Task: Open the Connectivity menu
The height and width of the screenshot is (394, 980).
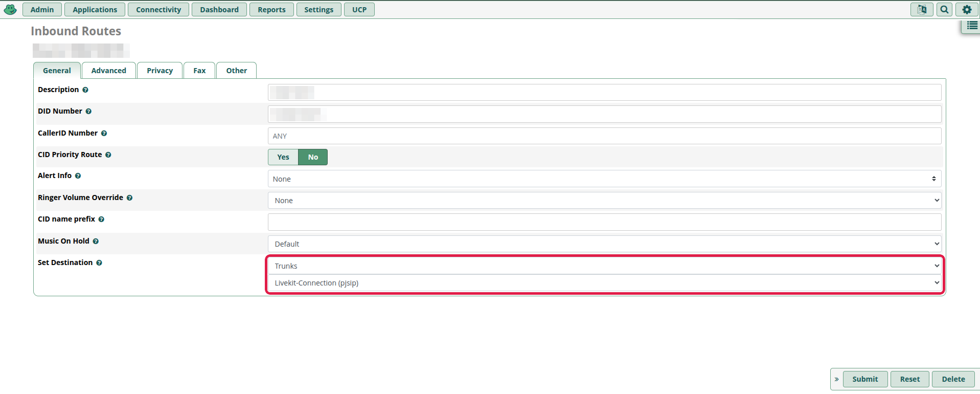Action: pos(158,10)
